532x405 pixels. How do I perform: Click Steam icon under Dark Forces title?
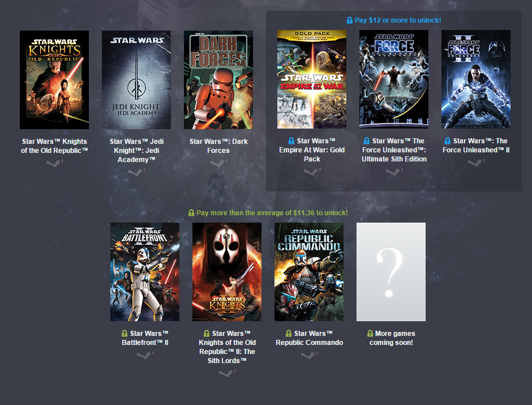tap(217, 164)
